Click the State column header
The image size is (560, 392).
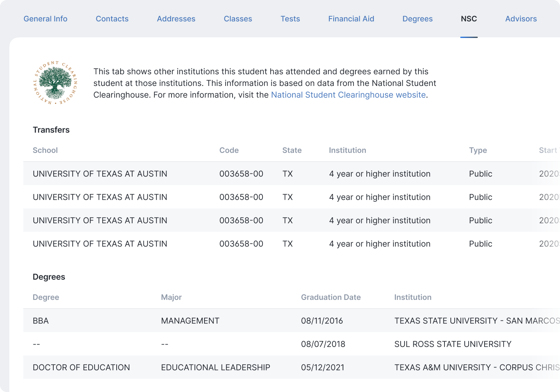(x=292, y=150)
